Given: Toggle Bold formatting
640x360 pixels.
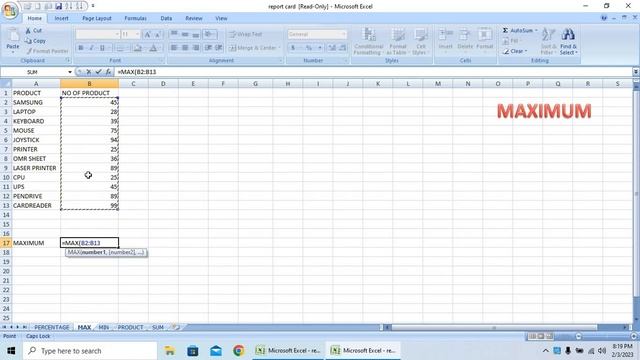Looking at the screenshot, I should click(x=80, y=48).
